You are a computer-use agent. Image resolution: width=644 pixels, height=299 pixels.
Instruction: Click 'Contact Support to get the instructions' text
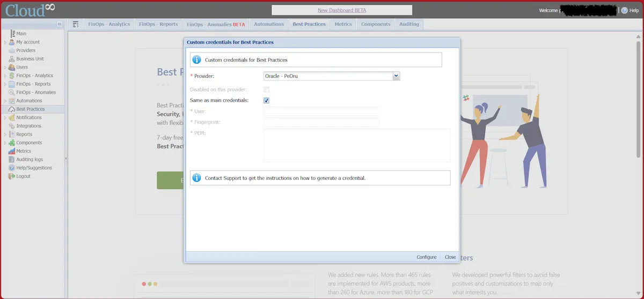point(286,178)
